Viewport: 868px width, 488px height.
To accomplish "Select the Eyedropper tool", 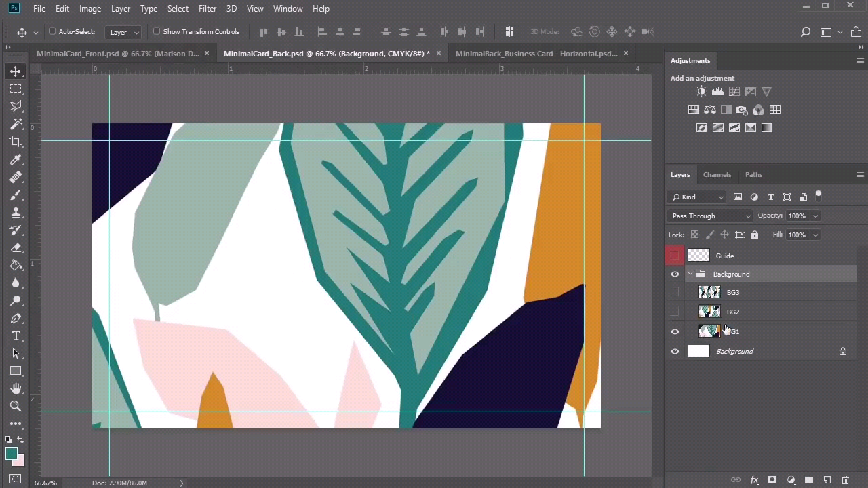I will click(x=16, y=159).
